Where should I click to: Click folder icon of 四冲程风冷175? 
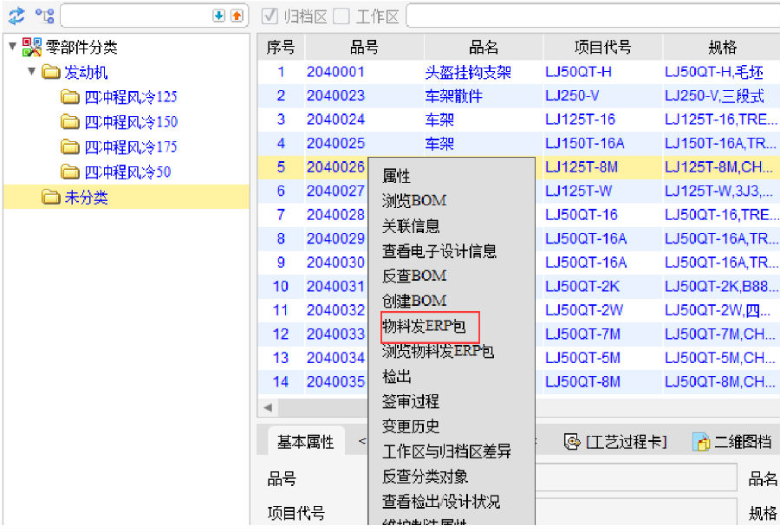point(70,147)
